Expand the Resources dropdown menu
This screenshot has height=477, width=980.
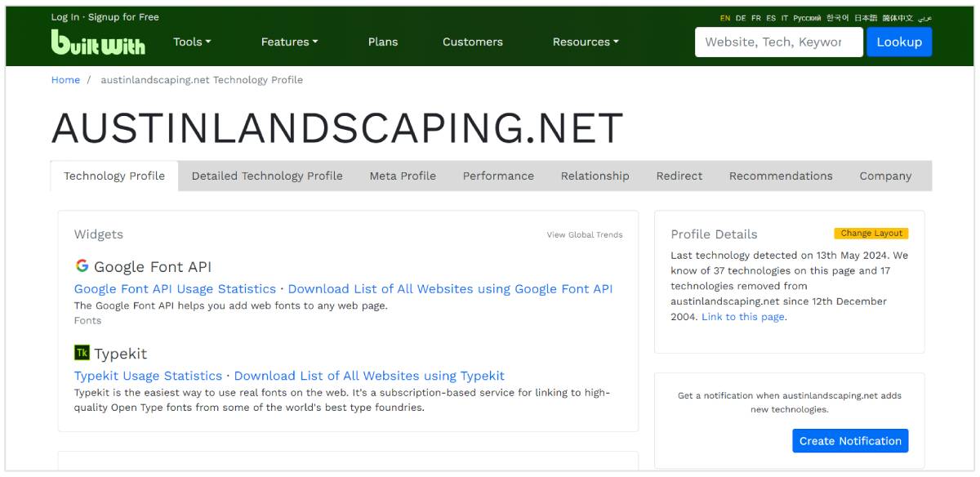tap(585, 42)
